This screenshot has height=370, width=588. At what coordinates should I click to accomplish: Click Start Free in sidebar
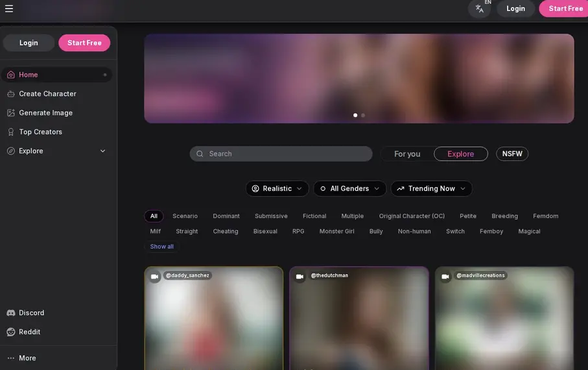coord(84,43)
